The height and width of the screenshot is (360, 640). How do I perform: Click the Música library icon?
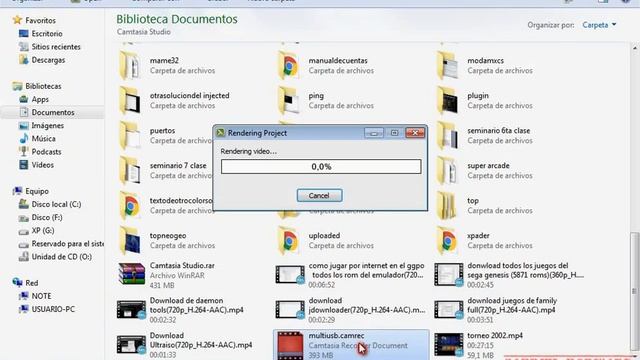click(24, 138)
